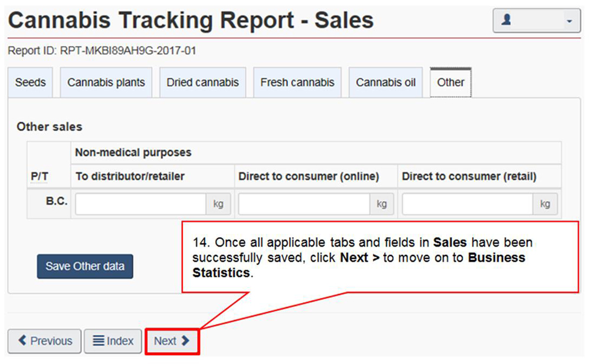Focus the Direct to consumer (online) field
This screenshot has width=590, height=364.
point(304,204)
